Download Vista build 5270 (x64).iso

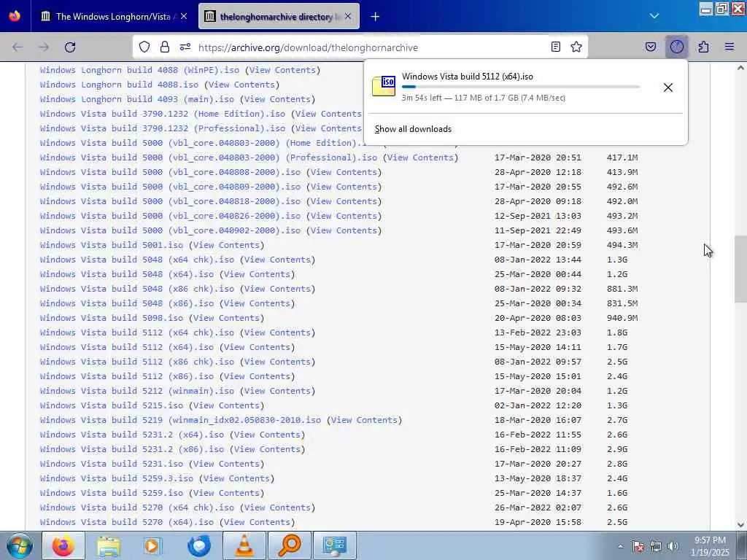coord(127,522)
